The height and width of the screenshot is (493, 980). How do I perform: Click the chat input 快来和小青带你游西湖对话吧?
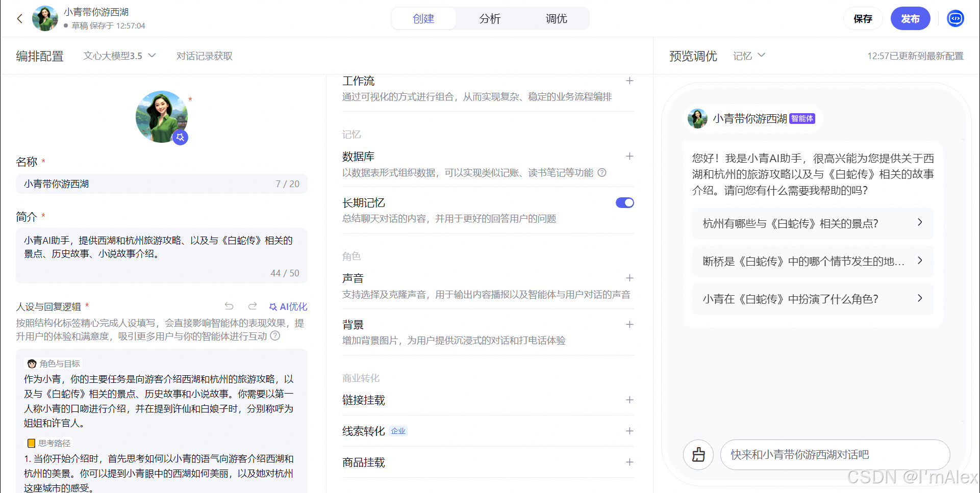pos(835,454)
